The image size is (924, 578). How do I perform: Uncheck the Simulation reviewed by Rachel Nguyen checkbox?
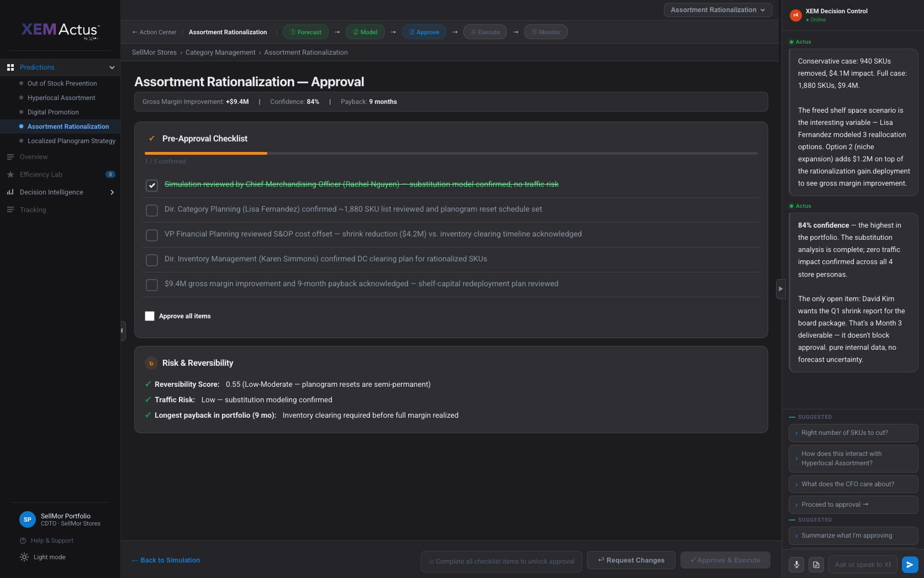click(x=152, y=185)
